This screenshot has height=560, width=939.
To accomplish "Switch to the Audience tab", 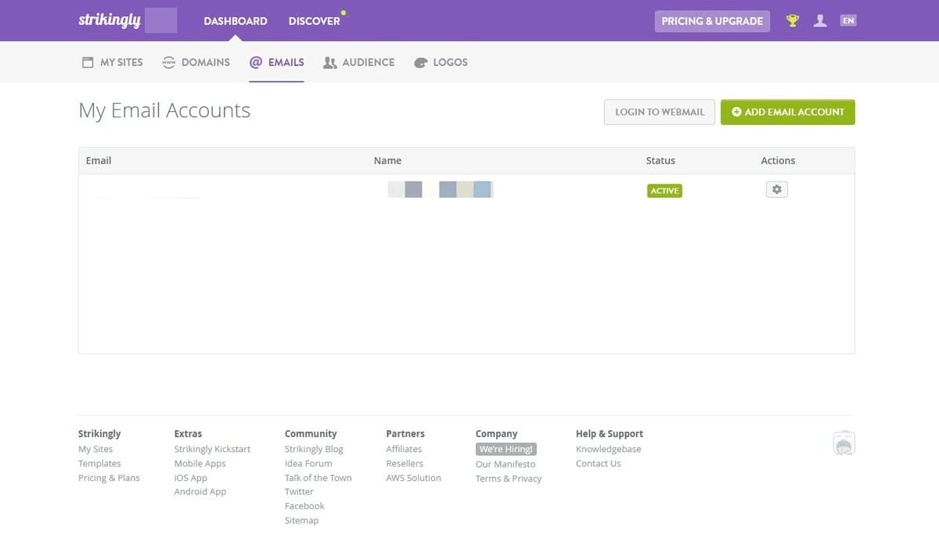I will 369,63.
